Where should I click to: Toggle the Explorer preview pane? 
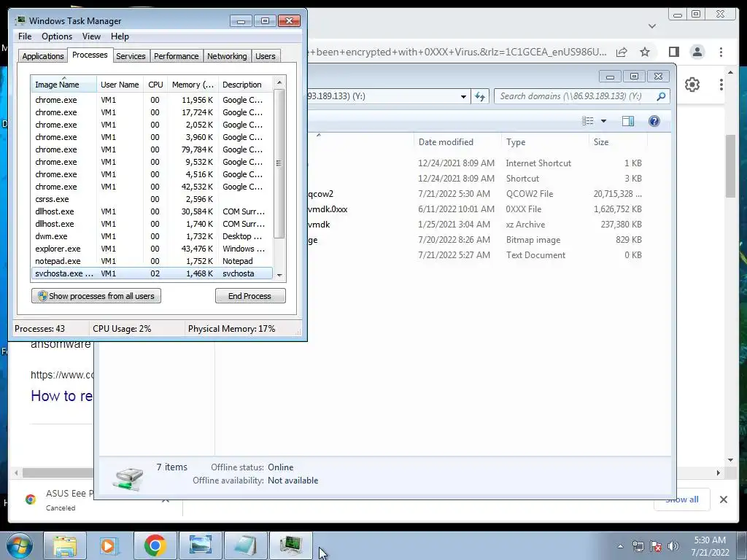click(628, 121)
